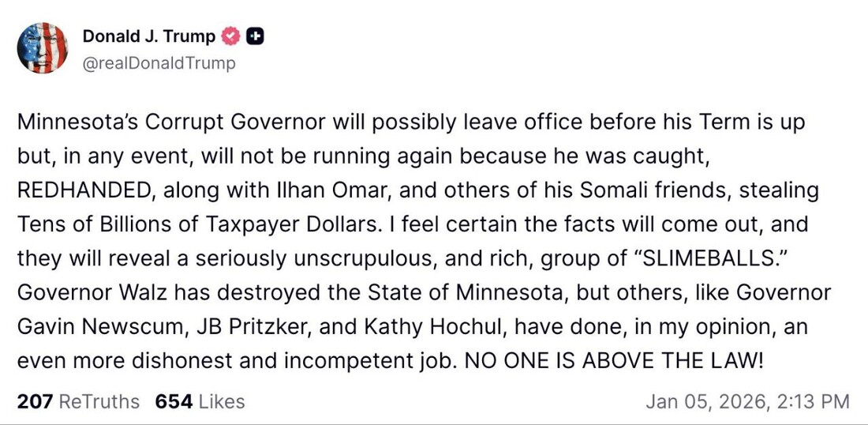
Task: Click the phrase NO ONE IS ABOVE THE LAW
Action: 614,359
